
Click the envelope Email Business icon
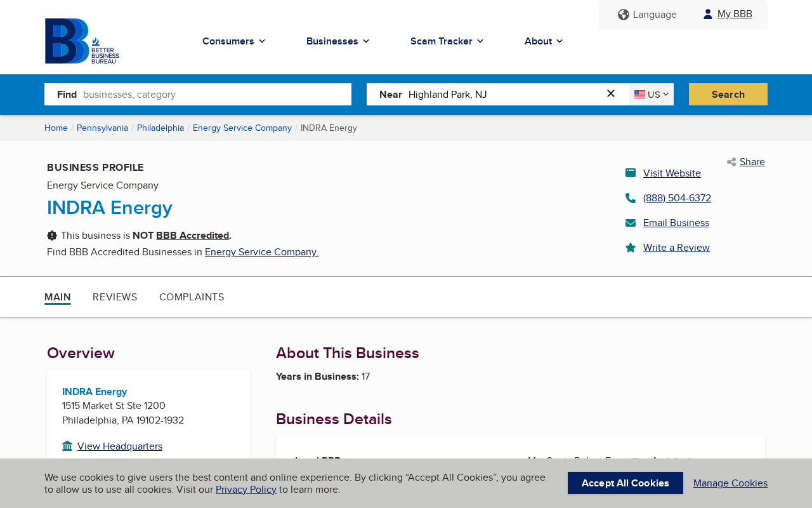[x=631, y=223]
